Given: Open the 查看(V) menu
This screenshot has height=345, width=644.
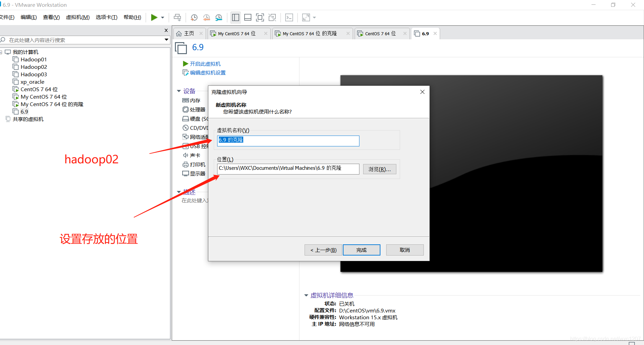Looking at the screenshot, I should click(51, 17).
